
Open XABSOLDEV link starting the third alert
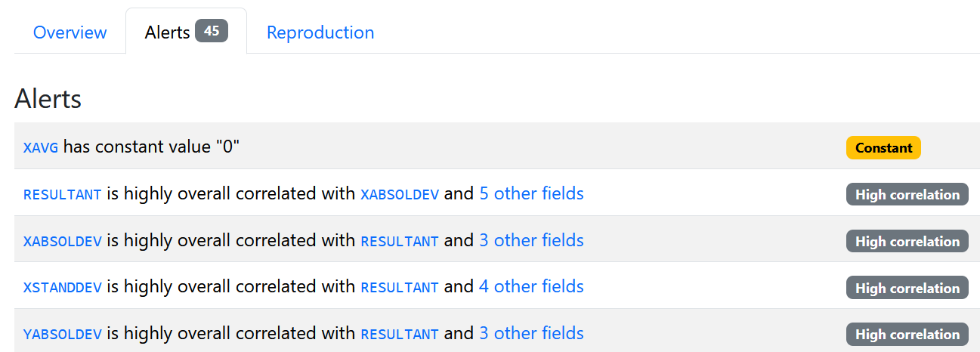63,241
